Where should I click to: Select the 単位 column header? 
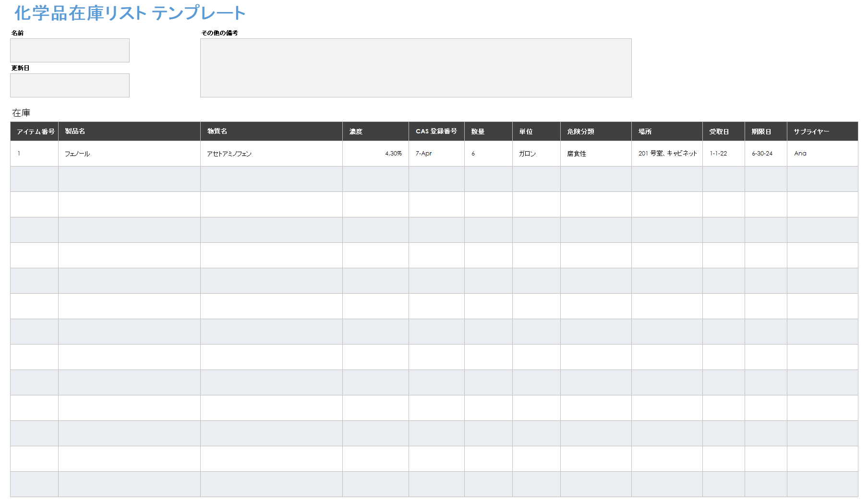(x=537, y=131)
